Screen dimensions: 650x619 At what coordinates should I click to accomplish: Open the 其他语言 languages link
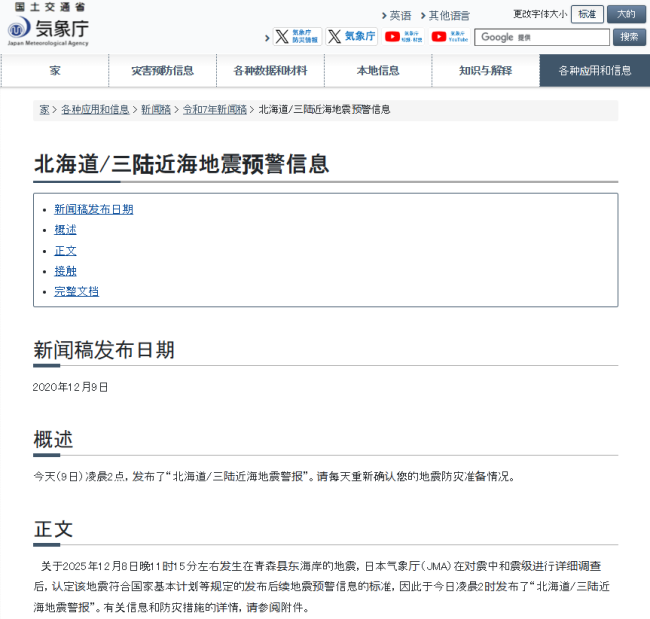449,15
